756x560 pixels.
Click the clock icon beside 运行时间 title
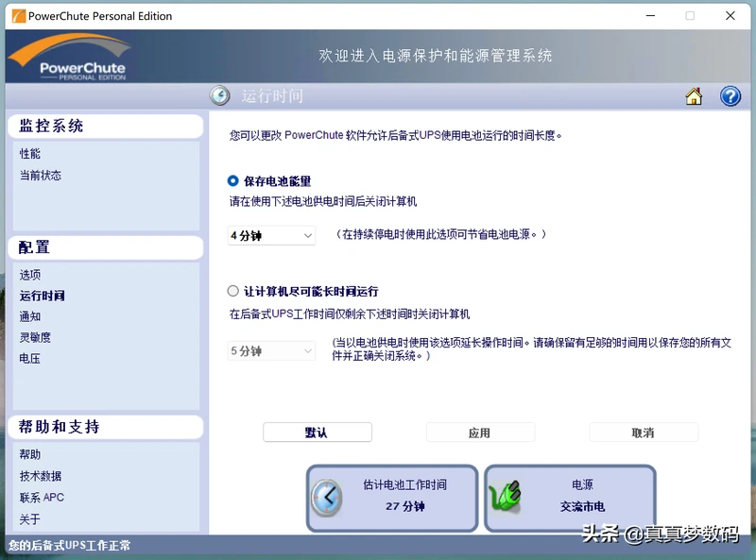220,95
